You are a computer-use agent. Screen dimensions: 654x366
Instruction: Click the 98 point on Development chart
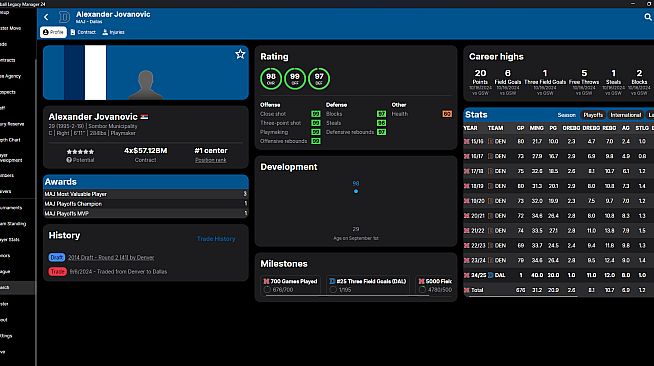(356, 191)
